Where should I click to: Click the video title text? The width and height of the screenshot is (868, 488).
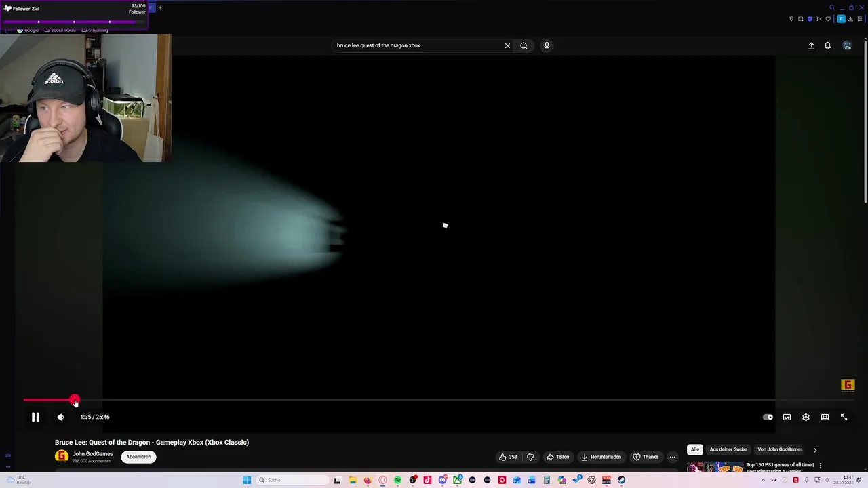152,442
